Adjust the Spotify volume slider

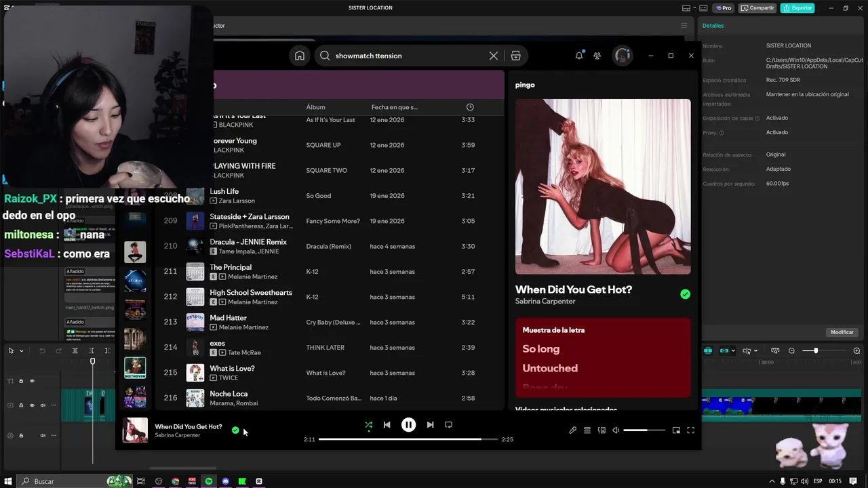[x=644, y=430]
